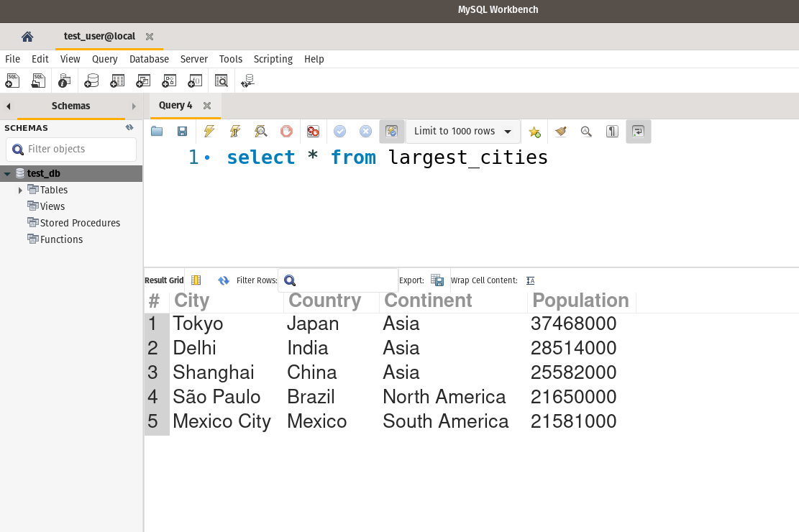Collapse the test_db schema
Image resolution: width=799 pixels, height=532 pixels.
(6, 173)
